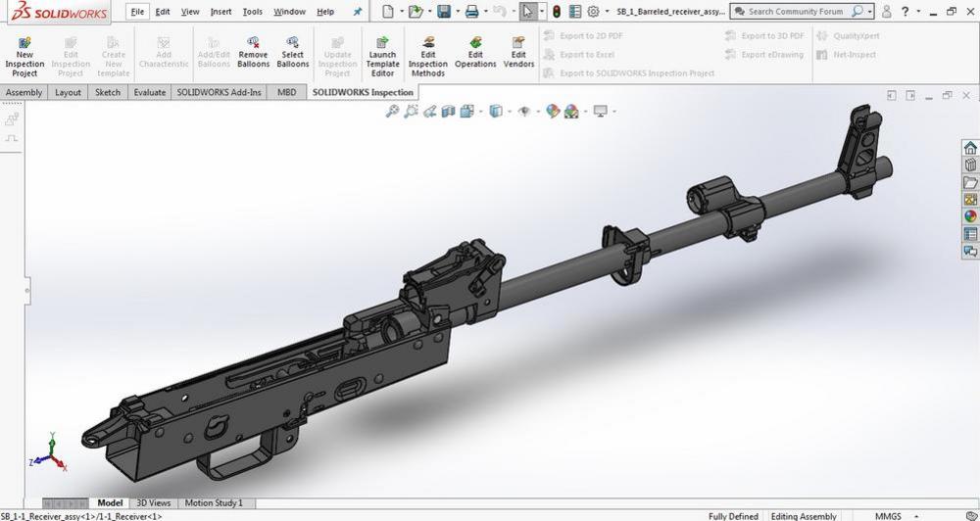Expand the Options gear dropdown arrow
980x521 pixels.
tap(607, 11)
